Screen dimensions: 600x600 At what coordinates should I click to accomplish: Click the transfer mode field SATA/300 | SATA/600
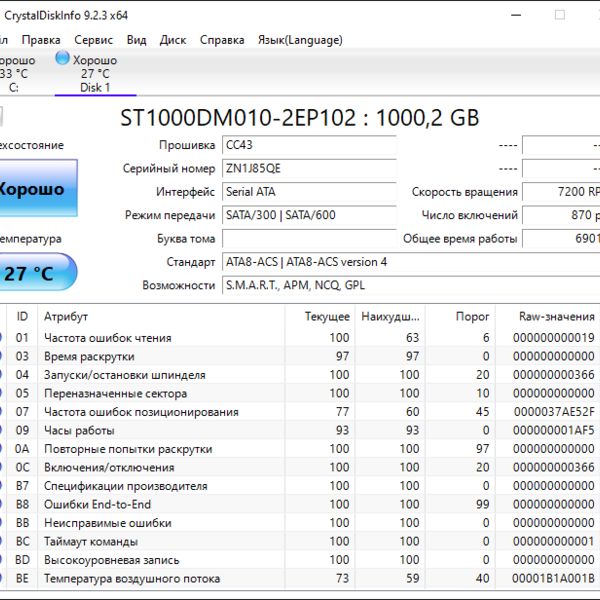tap(309, 215)
